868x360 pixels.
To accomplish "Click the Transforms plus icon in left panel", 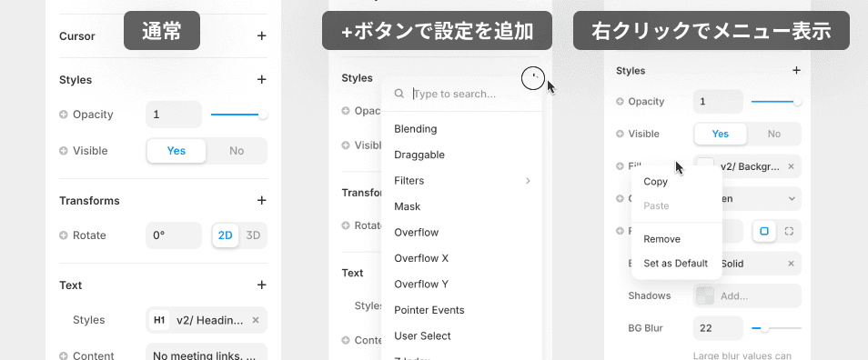I will click(x=262, y=200).
